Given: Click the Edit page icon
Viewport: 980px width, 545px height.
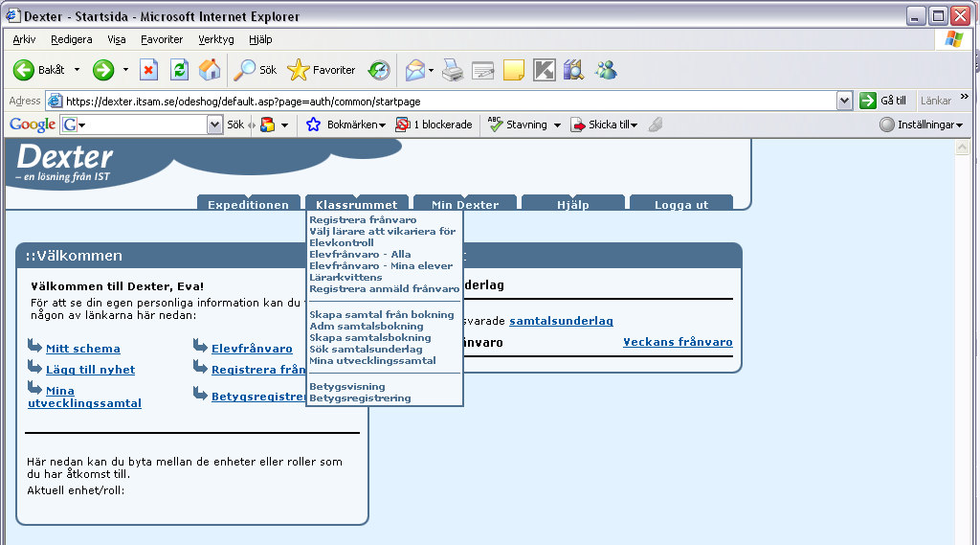Looking at the screenshot, I should [x=482, y=70].
